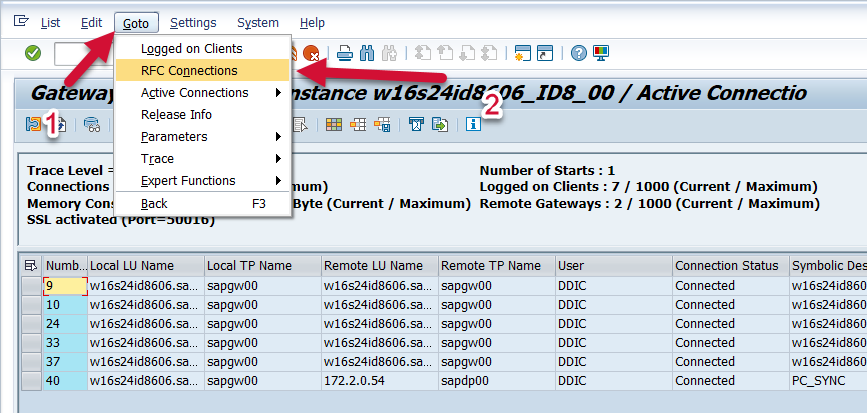The image size is (867, 413).
Task: Open the Settings menu
Action: tap(193, 23)
